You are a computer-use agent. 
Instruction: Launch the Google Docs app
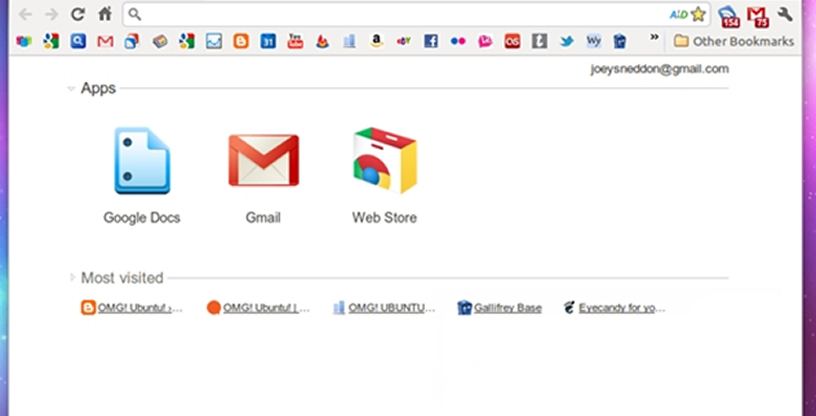click(x=142, y=175)
